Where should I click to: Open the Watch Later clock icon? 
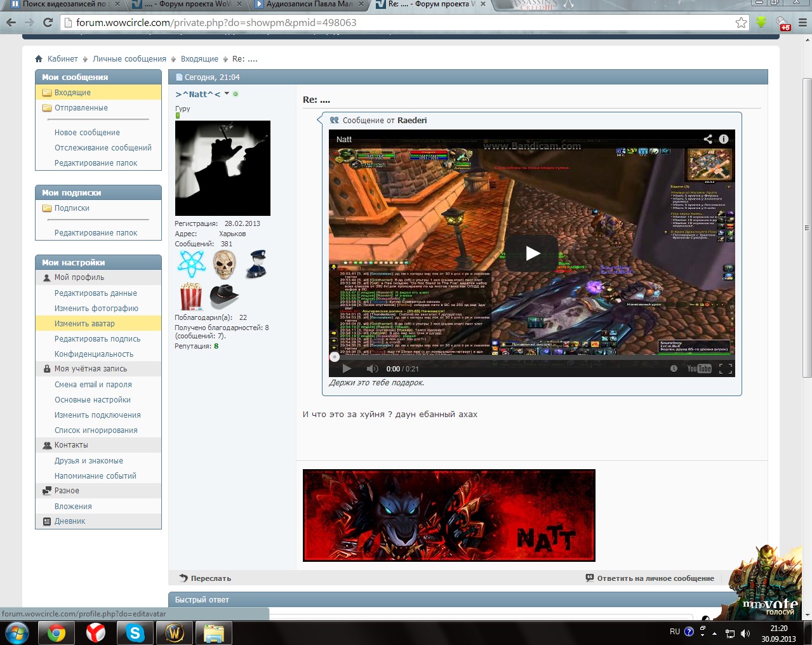(674, 368)
